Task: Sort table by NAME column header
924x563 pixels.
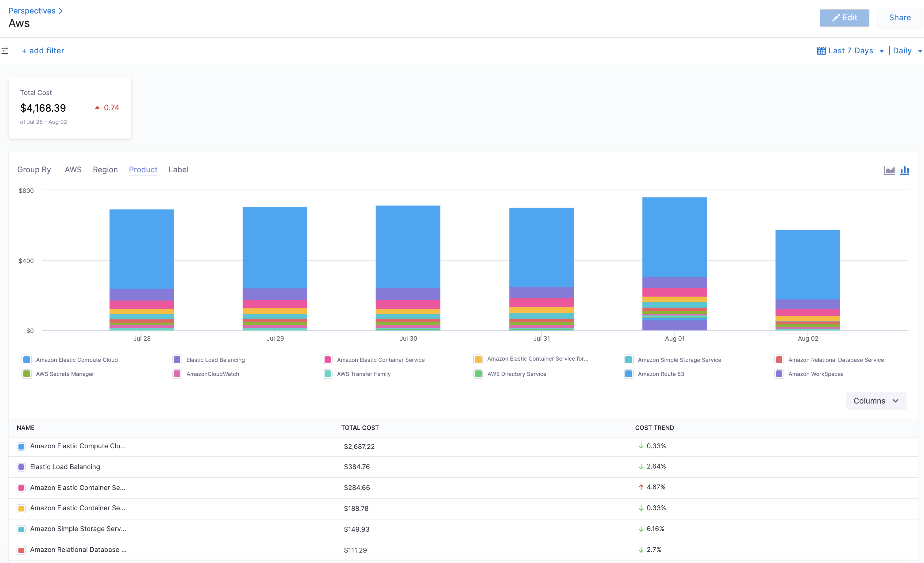Action: pyautogui.click(x=25, y=428)
